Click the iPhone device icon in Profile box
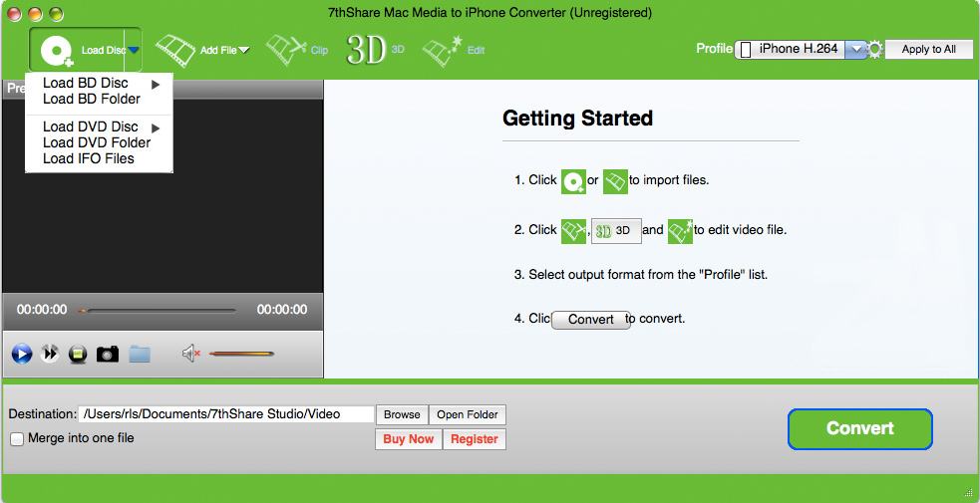This screenshot has width=980, height=503. click(745, 50)
